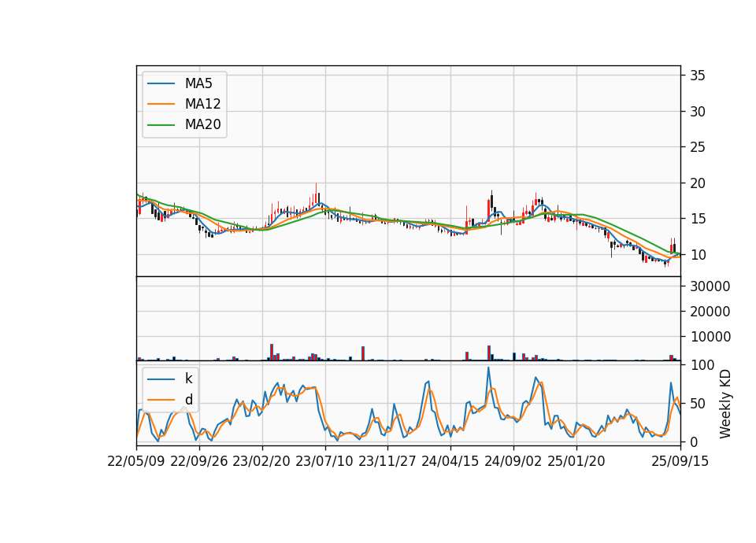
Task: Click the price axis value 15
Action: pyautogui.click(x=698, y=219)
